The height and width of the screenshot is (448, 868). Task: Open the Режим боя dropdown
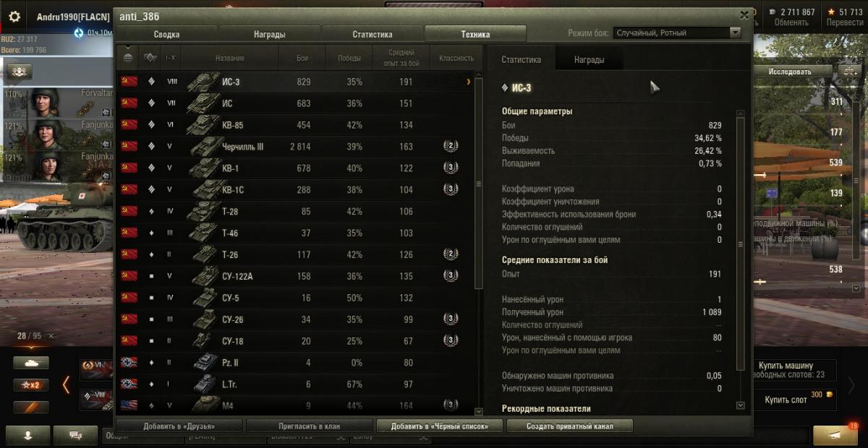click(x=677, y=33)
